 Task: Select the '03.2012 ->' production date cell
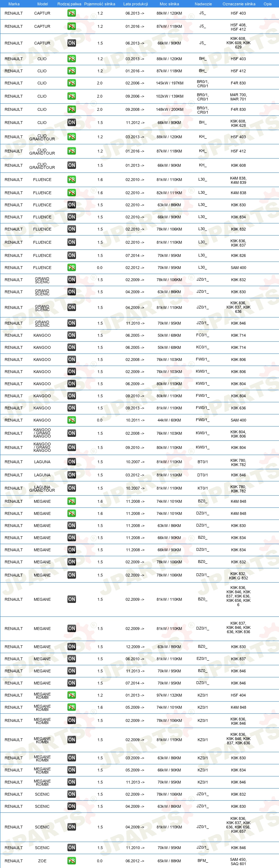pos(135,475)
